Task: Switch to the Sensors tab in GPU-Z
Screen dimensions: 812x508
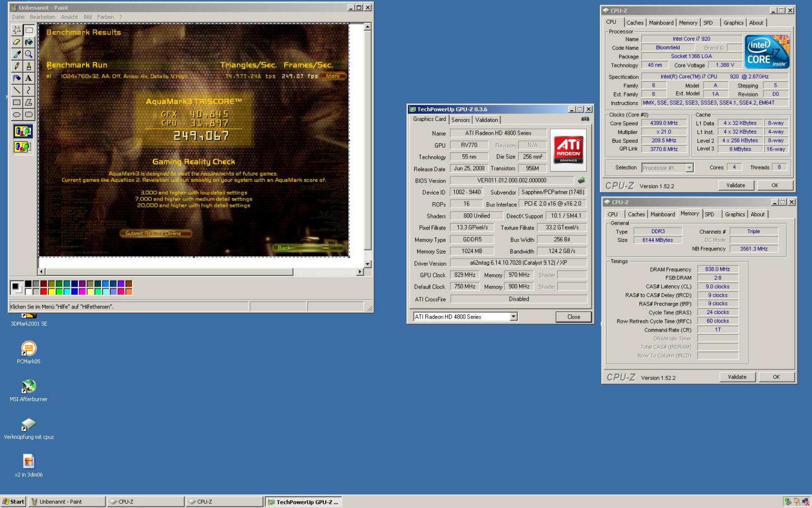Action: pyautogui.click(x=461, y=120)
